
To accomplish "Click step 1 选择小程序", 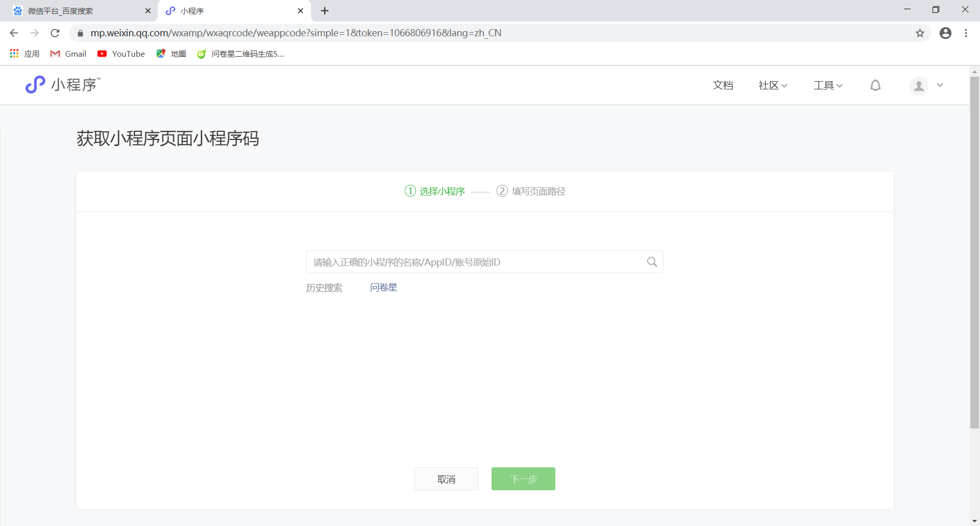I will tap(435, 191).
